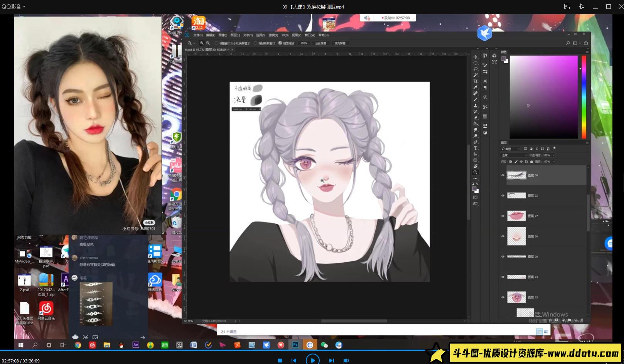The width and height of the screenshot is (624, 364).
Task: Click the lock all padlock icon
Action: [x=531, y=162]
